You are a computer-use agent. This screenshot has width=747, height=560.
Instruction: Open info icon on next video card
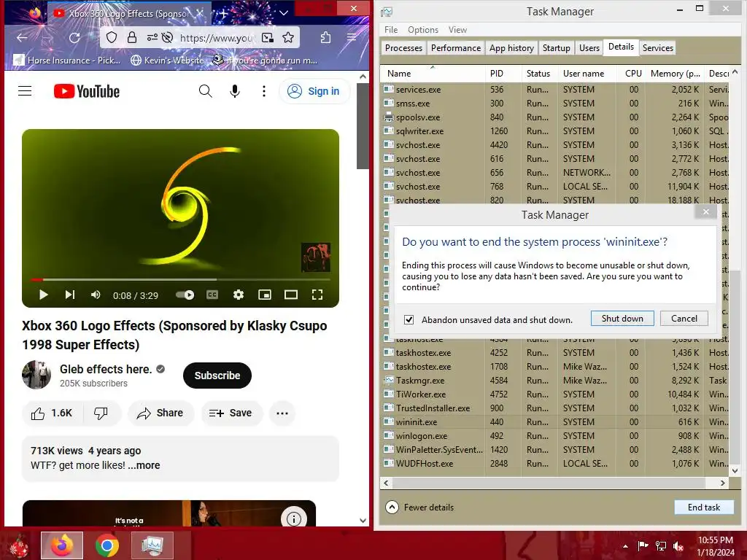pos(293,518)
